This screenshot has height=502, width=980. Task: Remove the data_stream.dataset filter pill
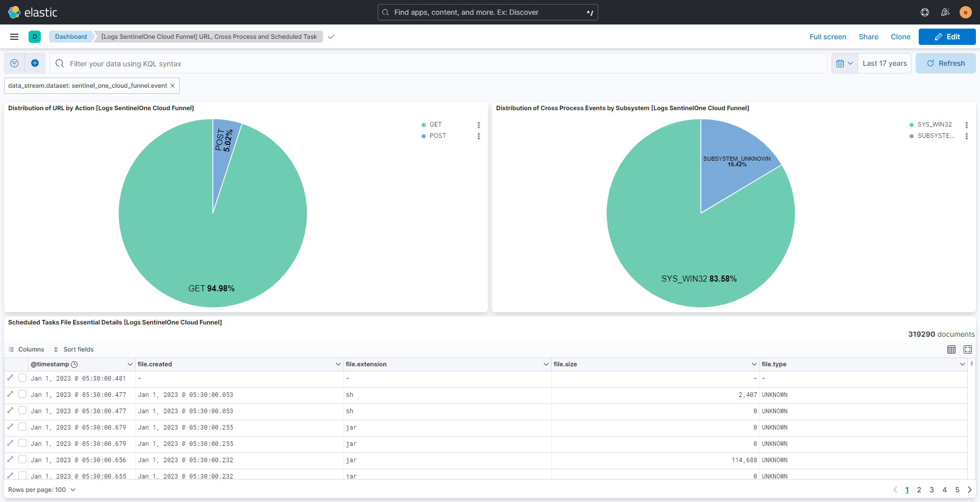pos(173,86)
